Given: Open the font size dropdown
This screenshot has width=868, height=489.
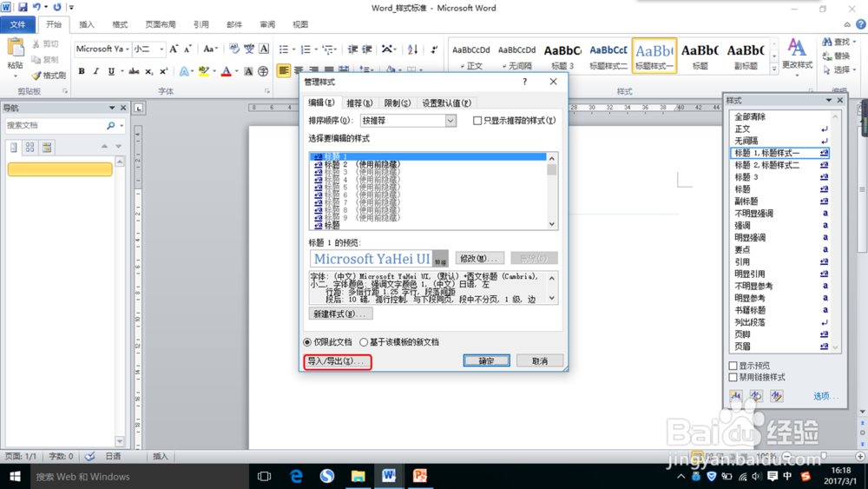Looking at the screenshot, I should [161, 50].
